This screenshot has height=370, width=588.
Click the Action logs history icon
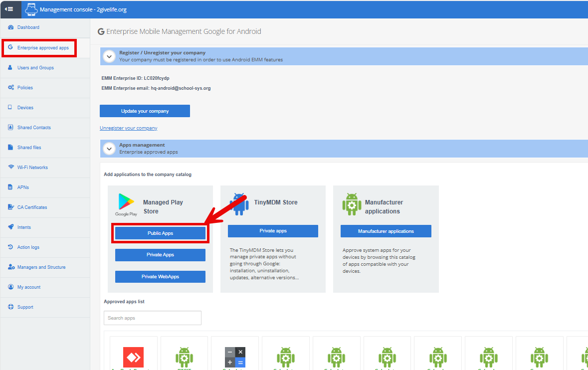point(10,247)
